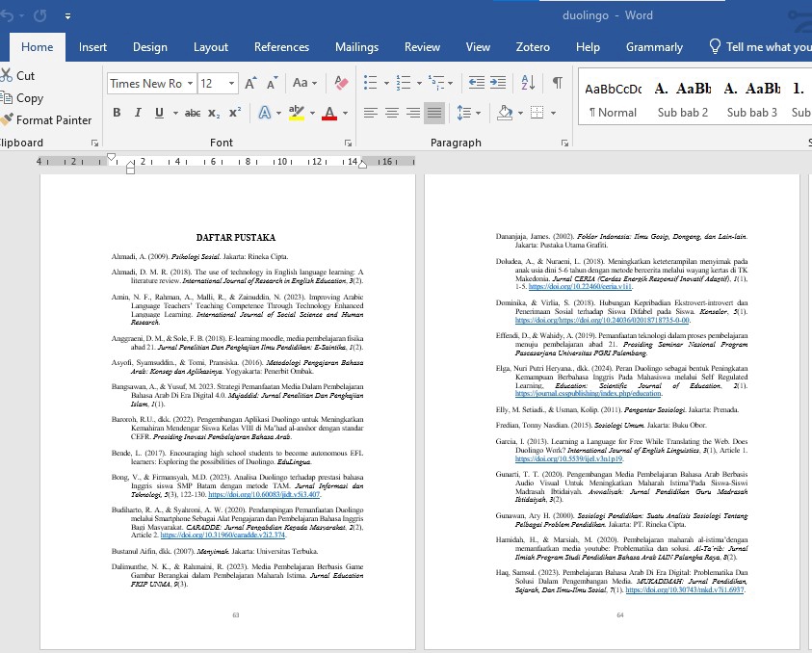The height and width of the screenshot is (653, 812).
Task: Switch to the Layout tab
Action: [211, 47]
